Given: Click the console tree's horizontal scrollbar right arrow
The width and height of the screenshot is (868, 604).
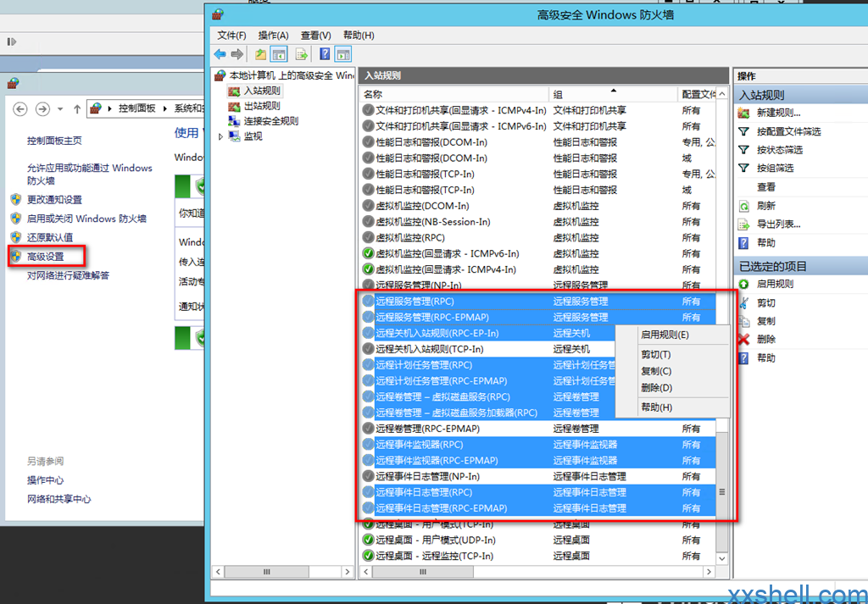Looking at the screenshot, I should [x=348, y=572].
